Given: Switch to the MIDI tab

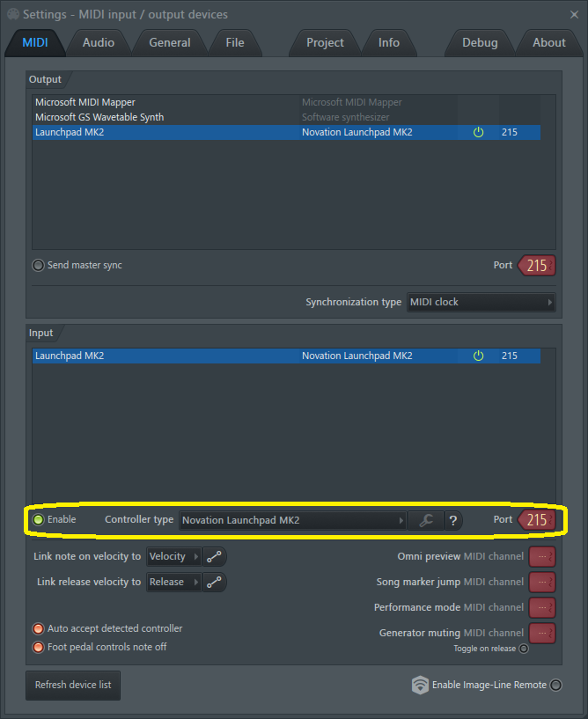Looking at the screenshot, I should tap(35, 42).
